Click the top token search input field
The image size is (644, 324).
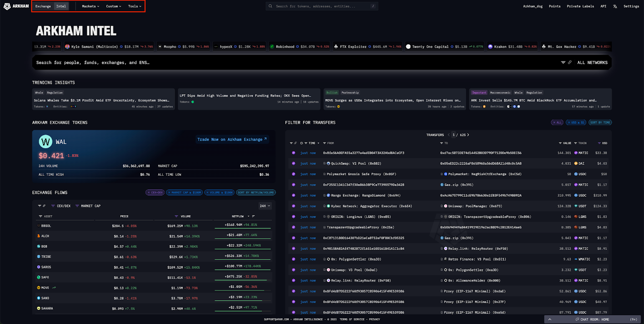click(x=322, y=6)
